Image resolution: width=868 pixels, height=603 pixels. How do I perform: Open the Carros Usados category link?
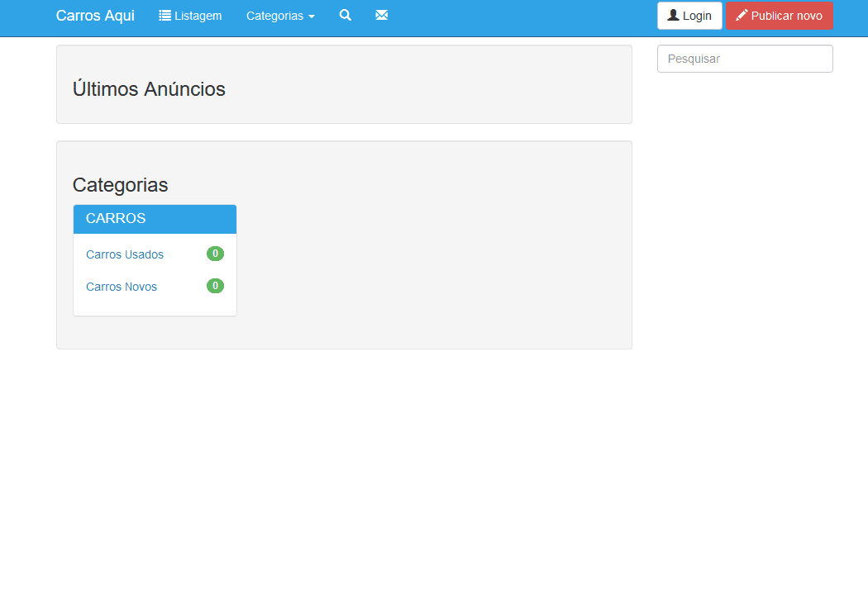click(x=125, y=254)
